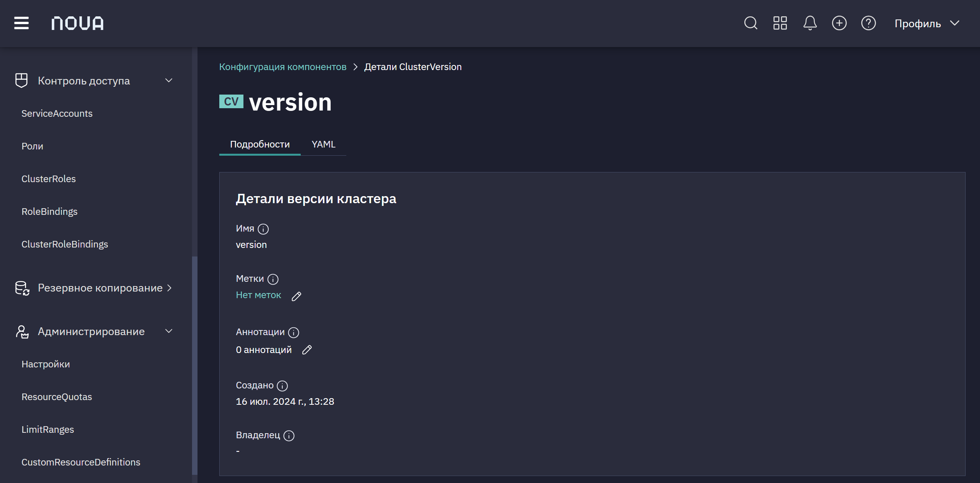Open the hamburger navigation menu
Screen dimensions: 980x483
click(x=21, y=23)
